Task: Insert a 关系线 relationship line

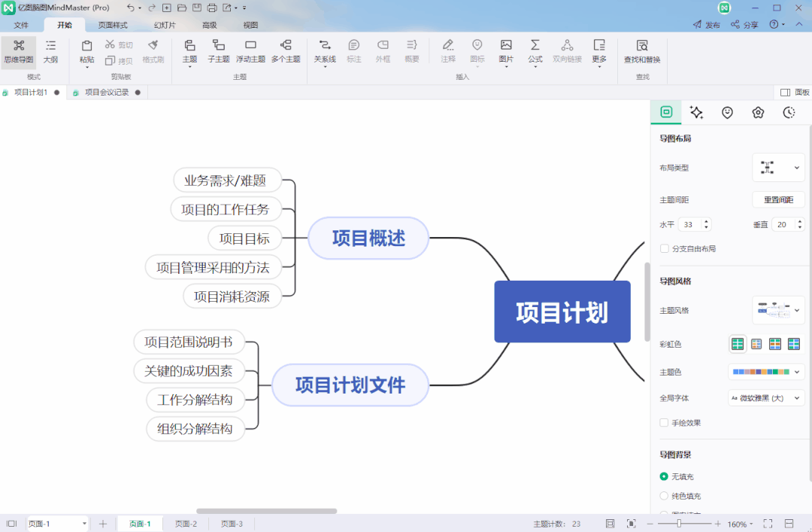Action: click(325, 51)
